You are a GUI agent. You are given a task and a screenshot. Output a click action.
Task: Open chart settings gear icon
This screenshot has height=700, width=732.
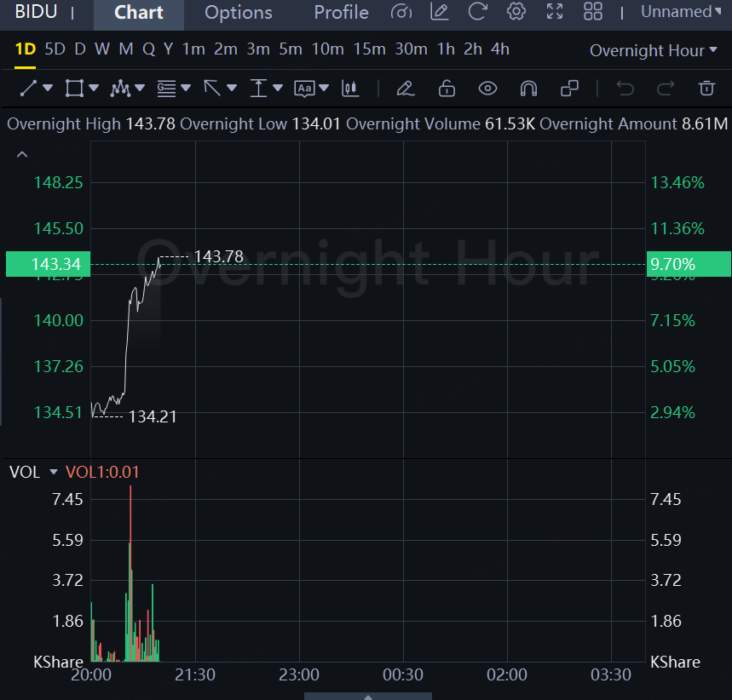(x=516, y=12)
